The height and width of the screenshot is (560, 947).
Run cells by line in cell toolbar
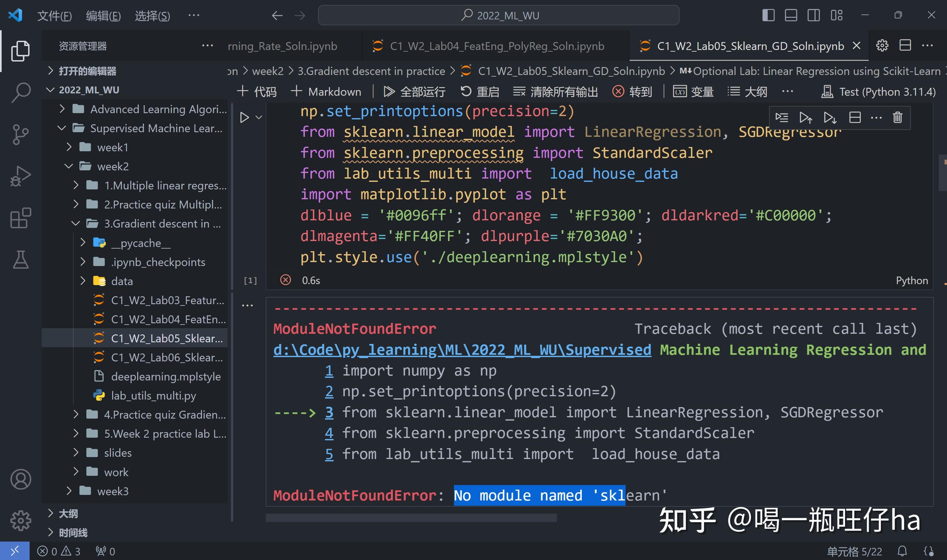pyautogui.click(x=782, y=118)
